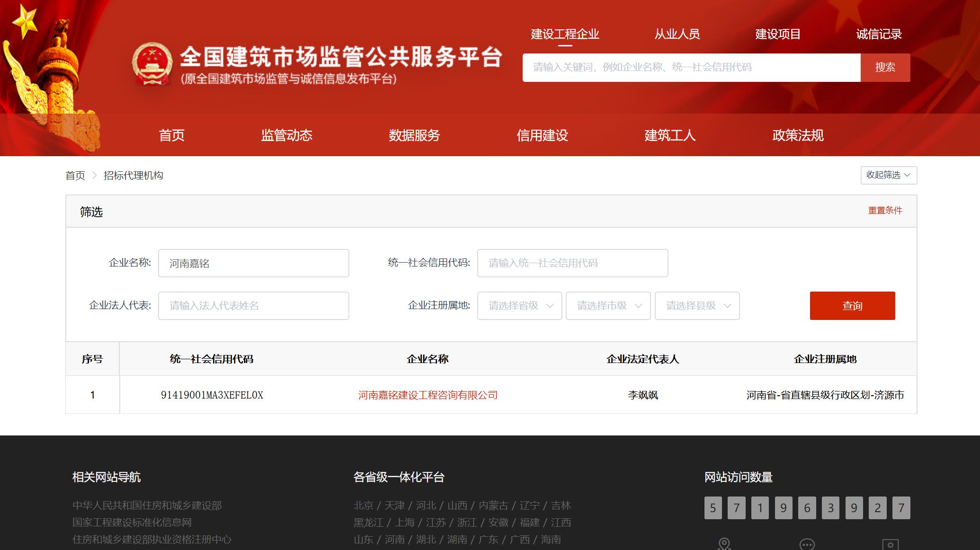Click the keyword search input field
The image size is (980, 550).
(x=691, y=68)
